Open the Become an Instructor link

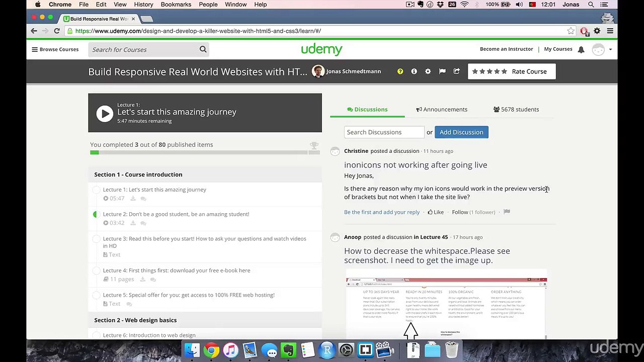point(506,49)
